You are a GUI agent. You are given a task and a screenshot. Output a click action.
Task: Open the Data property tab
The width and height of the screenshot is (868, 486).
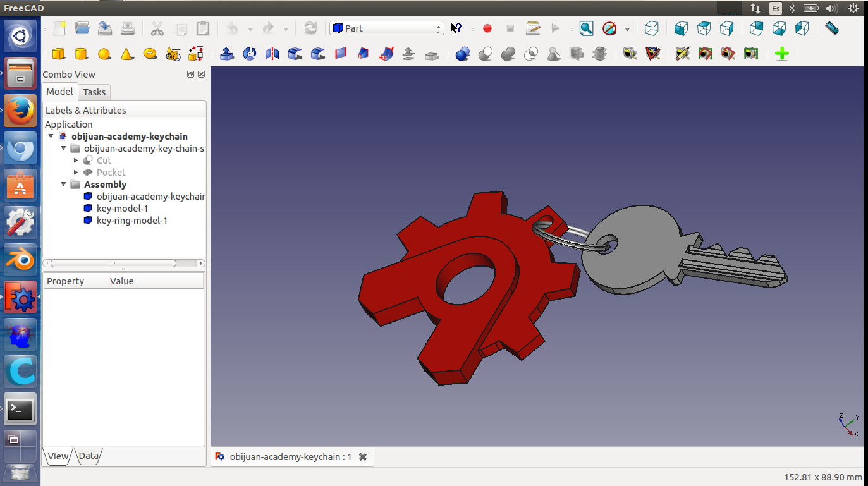pyautogui.click(x=89, y=456)
